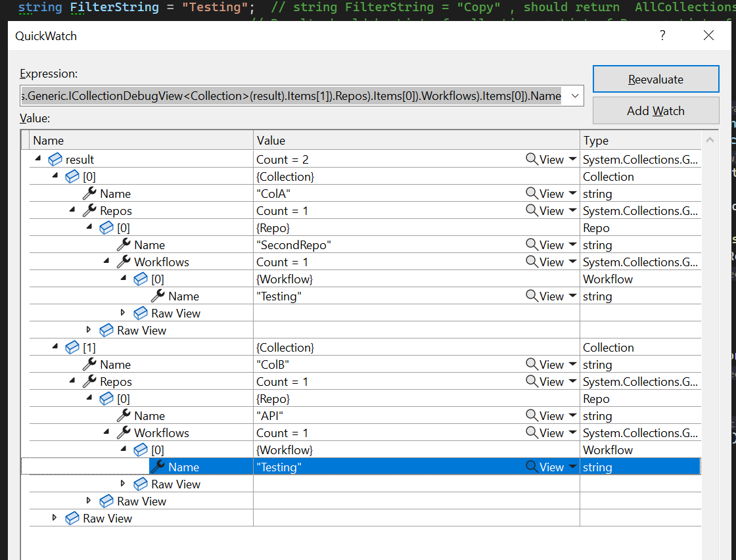This screenshot has width=736, height=560.
Task: Open QuickWatch help question mark
Action: (662, 35)
